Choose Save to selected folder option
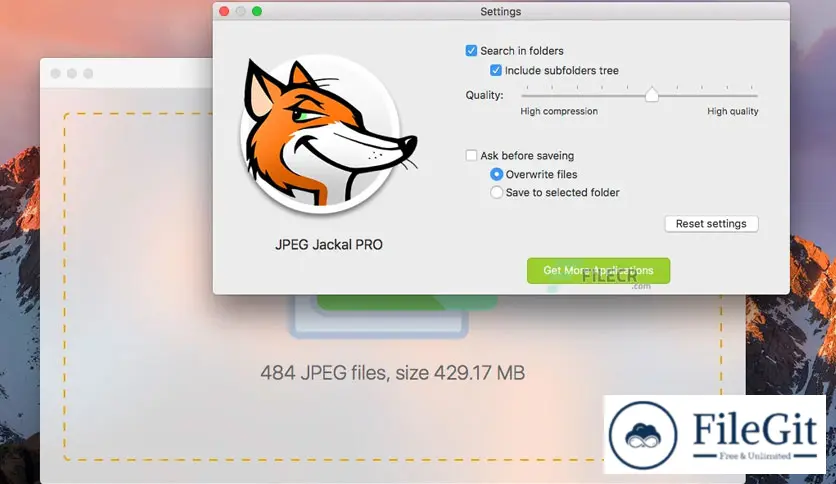 pyautogui.click(x=496, y=192)
